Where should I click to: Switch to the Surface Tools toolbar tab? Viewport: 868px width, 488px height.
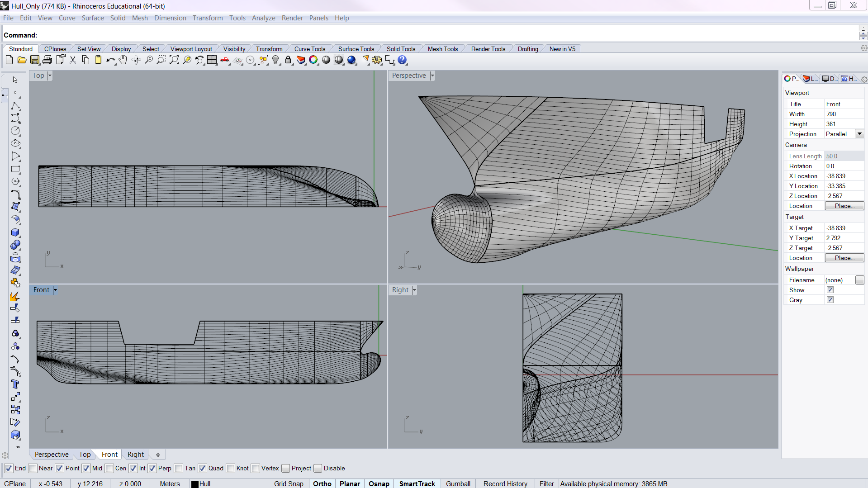click(356, 49)
